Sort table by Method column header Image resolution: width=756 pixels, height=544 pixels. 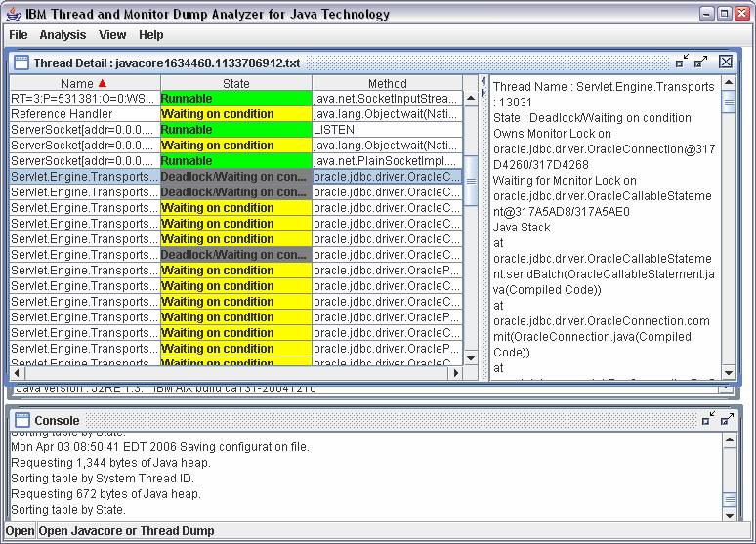(x=387, y=83)
